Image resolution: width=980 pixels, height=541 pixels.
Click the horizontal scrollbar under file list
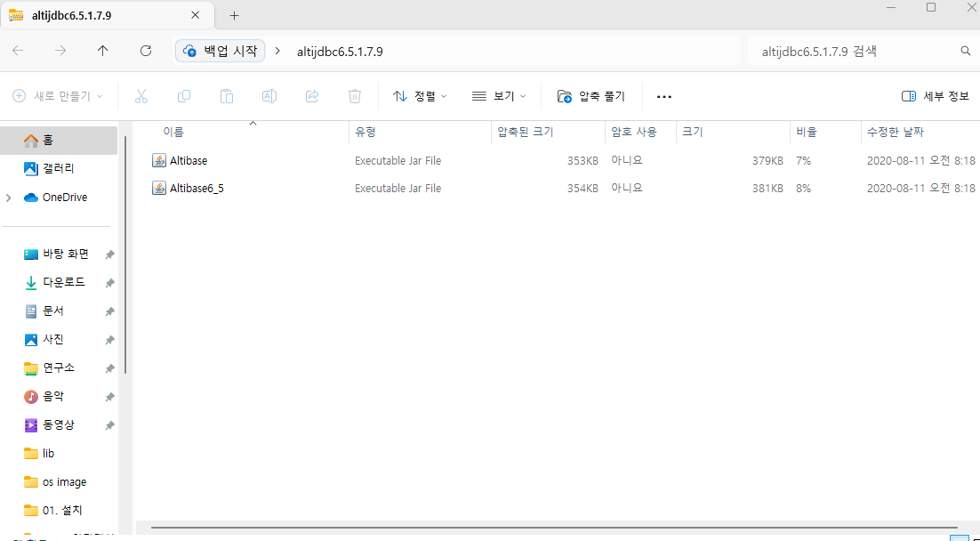[x=554, y=528]
